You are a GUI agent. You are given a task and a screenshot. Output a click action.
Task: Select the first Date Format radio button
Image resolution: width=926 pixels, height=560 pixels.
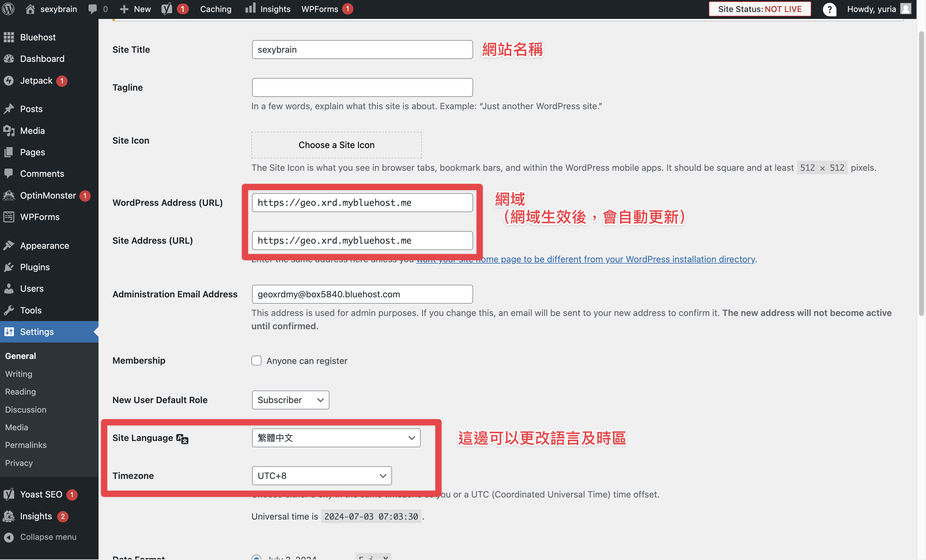256,557
